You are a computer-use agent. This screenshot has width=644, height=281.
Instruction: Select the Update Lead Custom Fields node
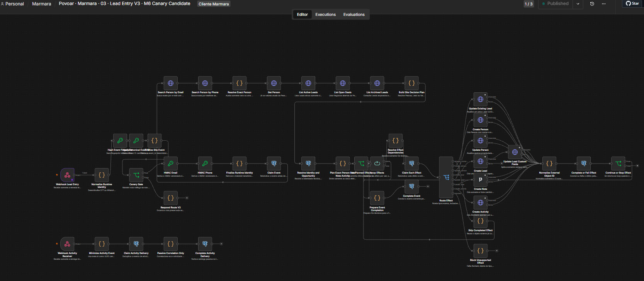515,152
